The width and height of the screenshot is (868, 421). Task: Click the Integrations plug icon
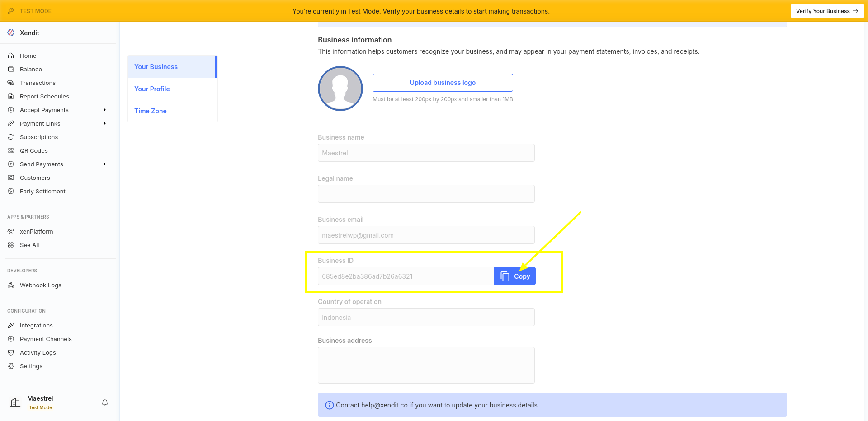click(11, 325)
